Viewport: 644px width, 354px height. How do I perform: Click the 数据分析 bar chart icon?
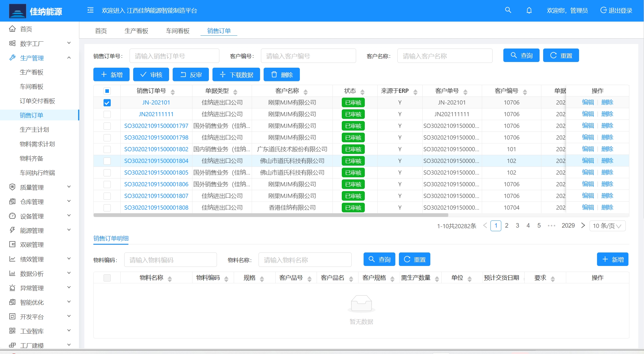point(12,273)
